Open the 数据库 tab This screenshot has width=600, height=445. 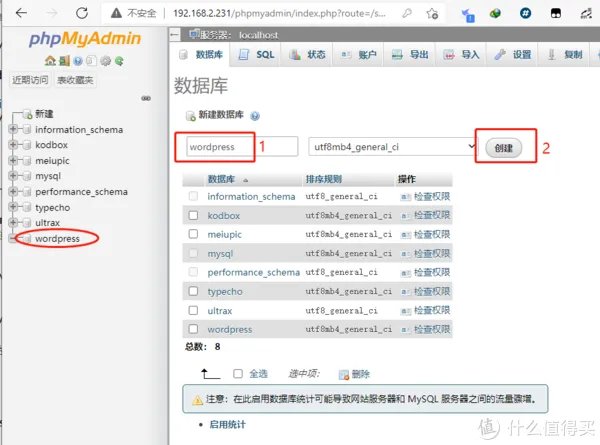point(201,55)
